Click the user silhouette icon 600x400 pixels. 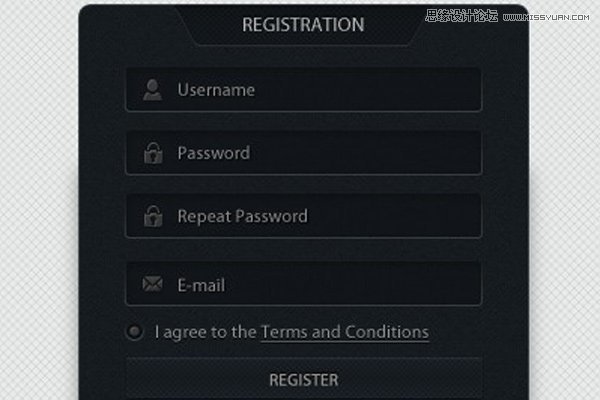(x=152, y=90)
